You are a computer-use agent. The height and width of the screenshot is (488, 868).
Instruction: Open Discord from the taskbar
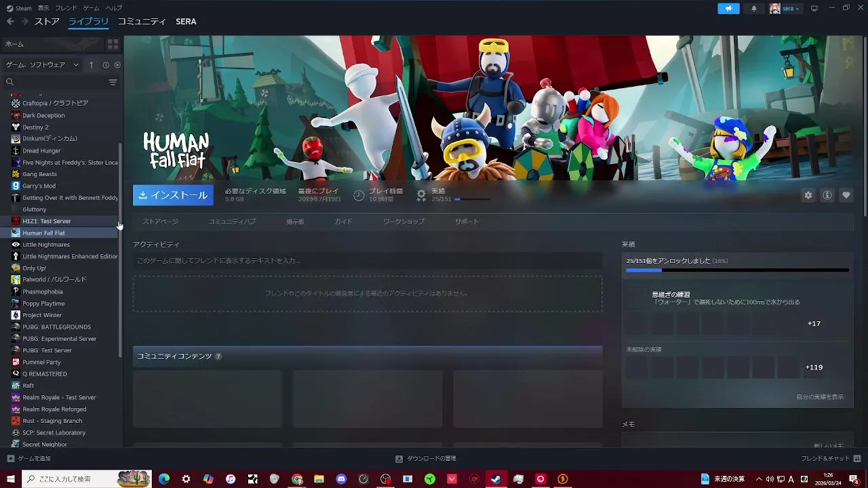click(x=341, y=479)
